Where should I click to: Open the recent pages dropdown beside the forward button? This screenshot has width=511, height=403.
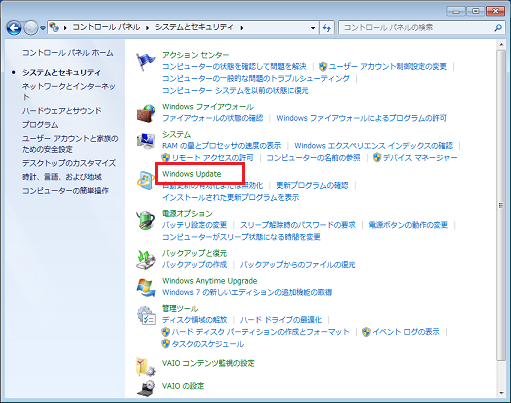(43, 28)
